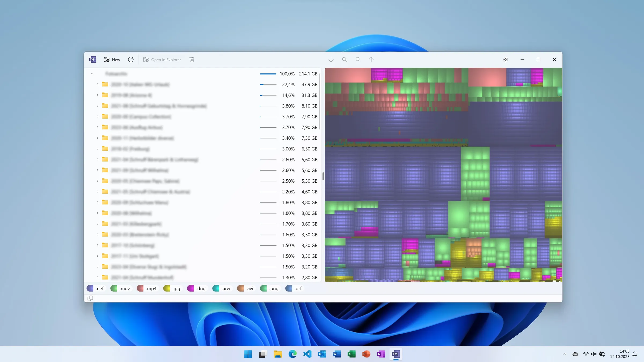This screenshot has width=644, height=362.
Task: Toggle the .mp4 extension filter chip
Action: (147, 288)
